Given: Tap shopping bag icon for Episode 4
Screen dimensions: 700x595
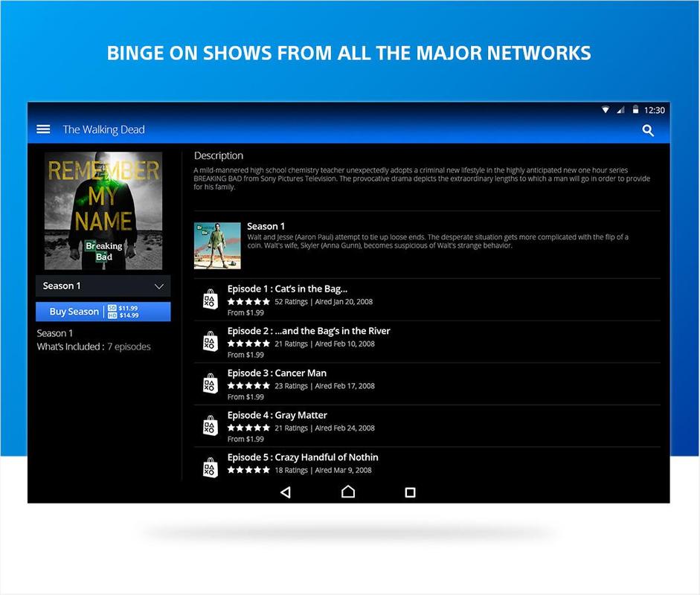Looking at the screenshot, I should (x=211, y=425).
